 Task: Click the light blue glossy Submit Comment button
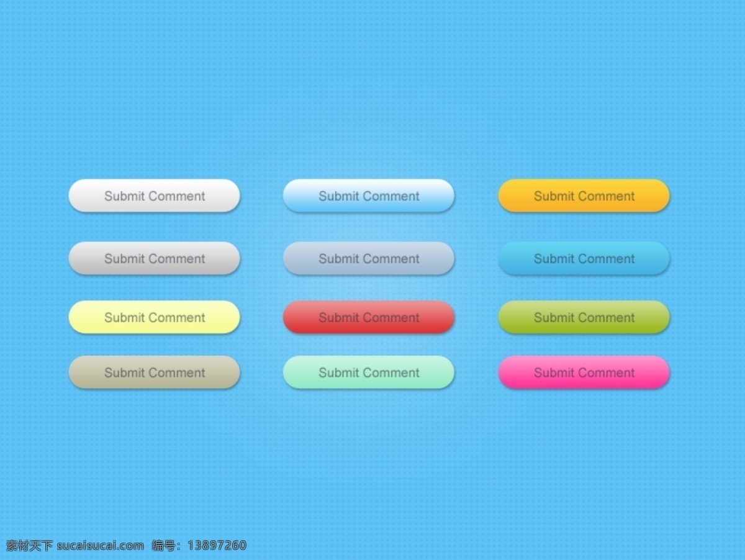point(369,196)
